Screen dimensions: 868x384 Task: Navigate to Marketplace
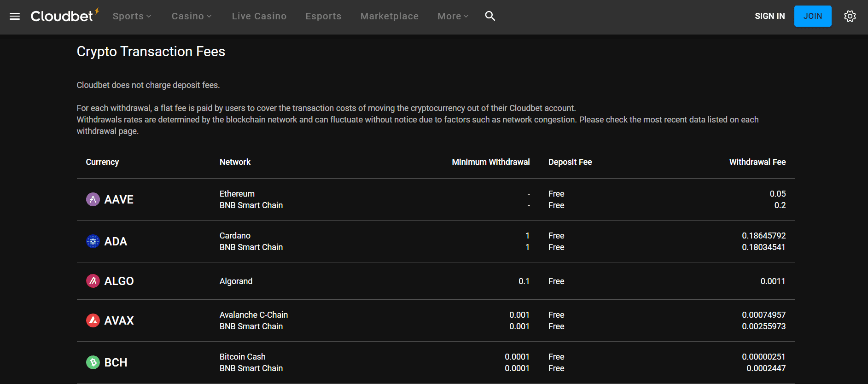pos(389,16)
